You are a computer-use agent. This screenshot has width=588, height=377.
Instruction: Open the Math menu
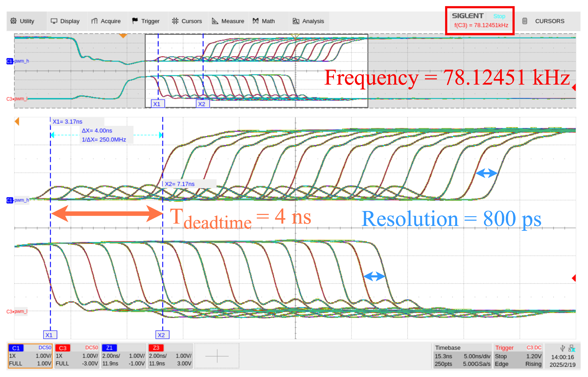(x=264, y=21)
